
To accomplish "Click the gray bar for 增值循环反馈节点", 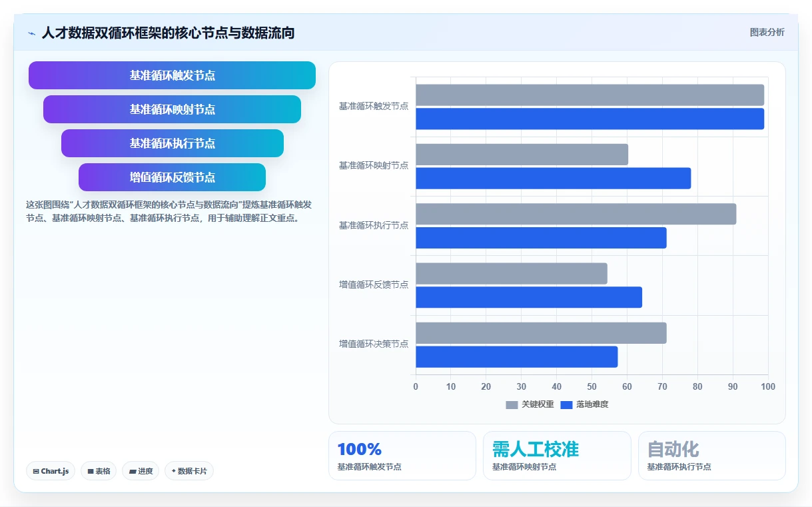I will point(511,273).
